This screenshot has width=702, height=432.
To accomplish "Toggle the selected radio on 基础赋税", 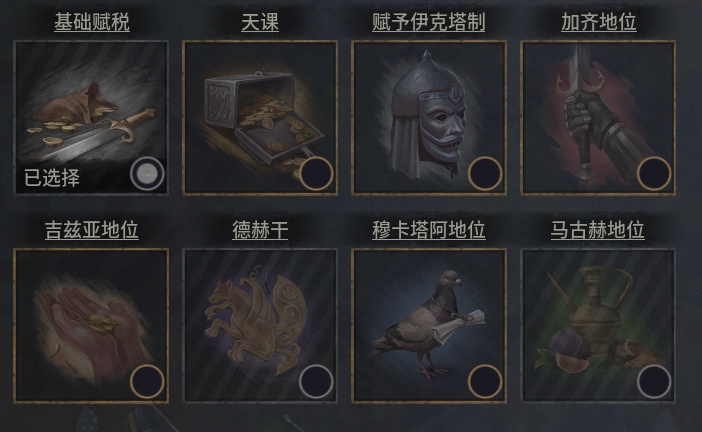I will pyautogui.click(x=147, y=174).
